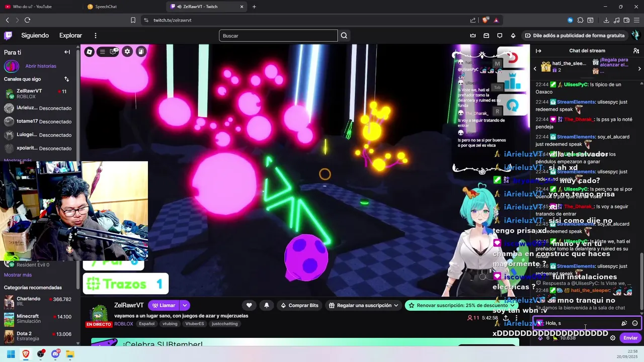Open the Get Bits diamond icon
This screenshot has width=644, height=362.
click(x=513, y=36)
